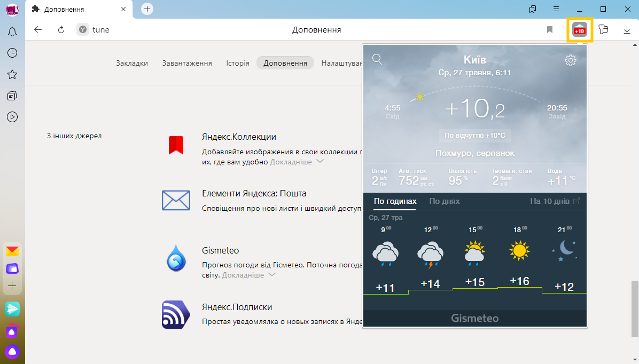Click the Ср, 27 травня, 6:11 date

point(475,73)
